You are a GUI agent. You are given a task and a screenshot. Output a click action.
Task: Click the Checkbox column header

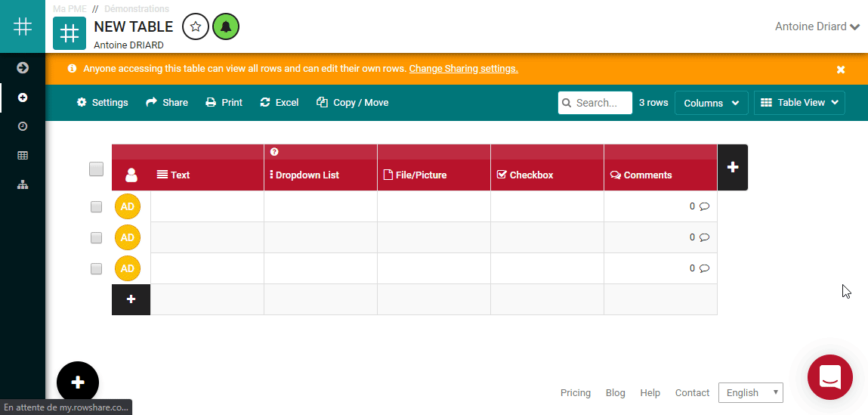[x=548, y=175]
